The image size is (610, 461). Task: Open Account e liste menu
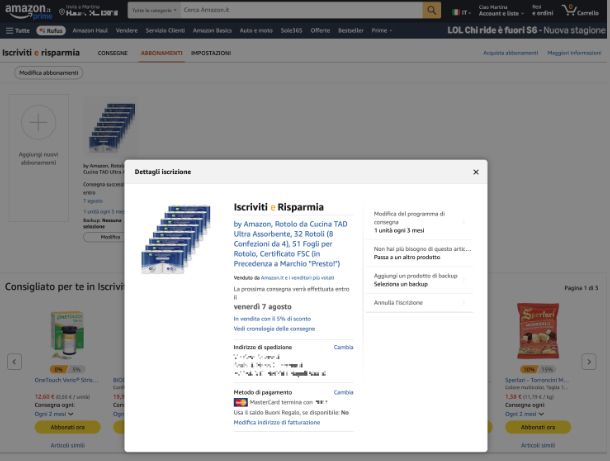pyautogui.click(x=501, y=11)
